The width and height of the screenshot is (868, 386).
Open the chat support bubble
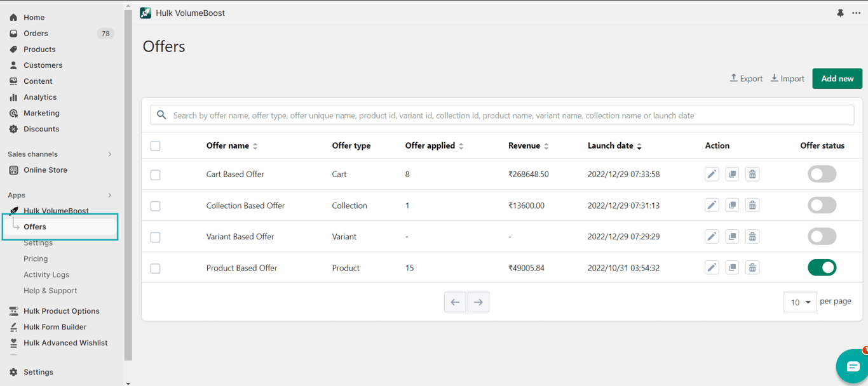click(x=852, y=366)
